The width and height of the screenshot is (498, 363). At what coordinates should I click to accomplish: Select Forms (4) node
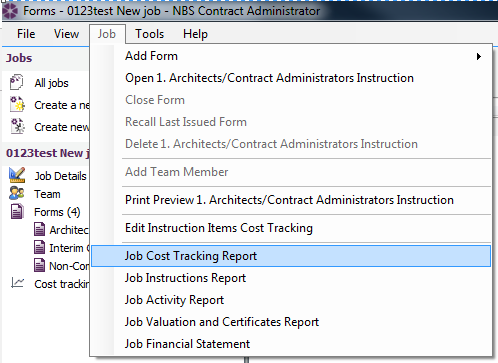(57, 212)
